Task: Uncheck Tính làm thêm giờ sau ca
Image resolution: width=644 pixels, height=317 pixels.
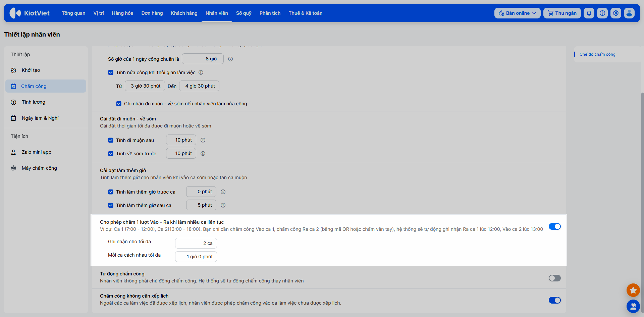Action: [x=111, y=205]
